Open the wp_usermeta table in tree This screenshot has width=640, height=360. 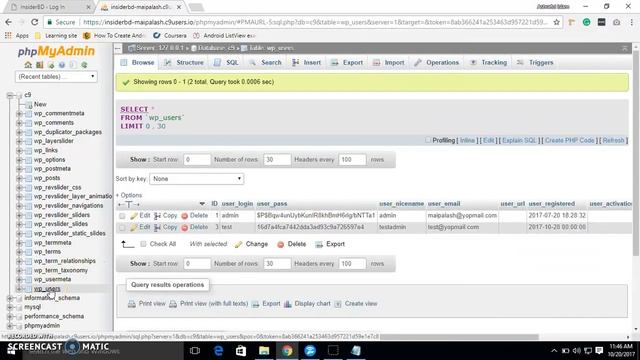tap(52, 280)
